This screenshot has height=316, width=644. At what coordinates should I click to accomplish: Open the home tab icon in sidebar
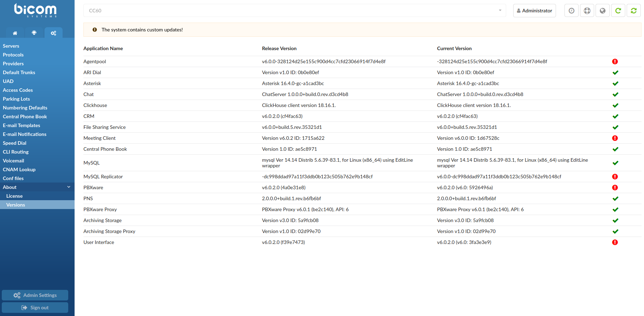[x=15, y=33]
